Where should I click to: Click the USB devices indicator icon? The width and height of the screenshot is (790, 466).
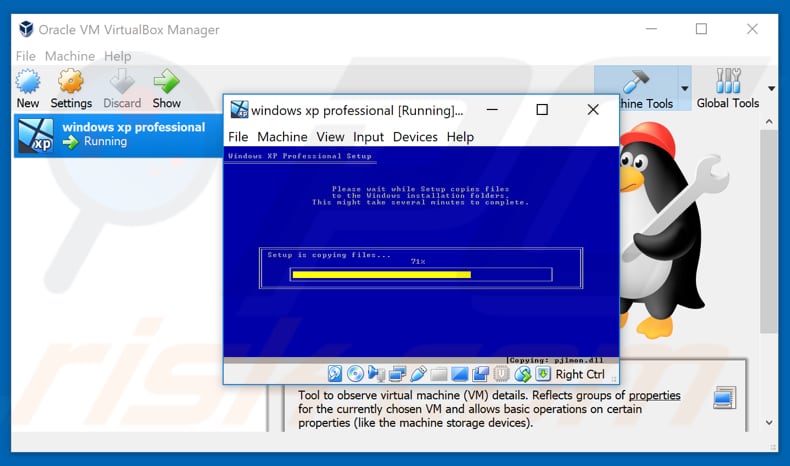point(418,374)
